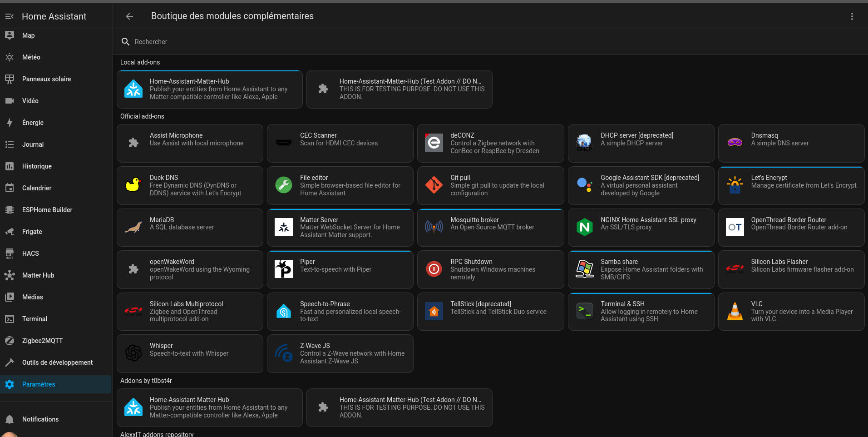Click the Frigate sidebar icon
868x437 pixels.
[10, 232]
